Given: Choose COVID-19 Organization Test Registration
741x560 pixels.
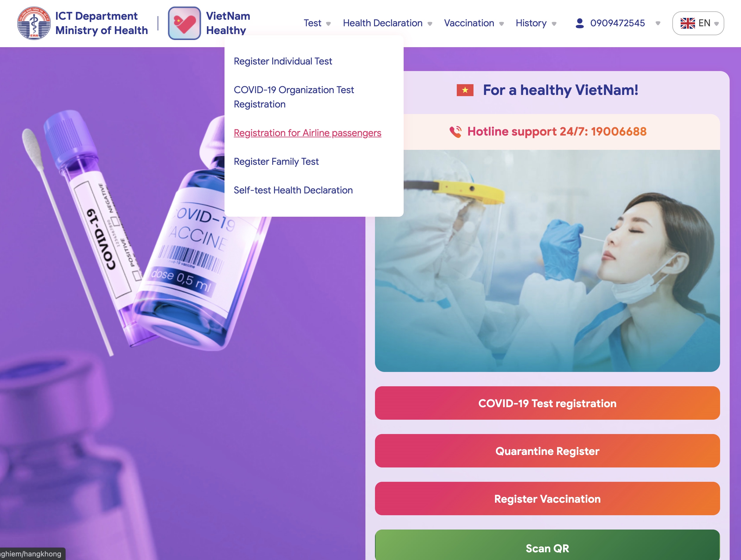Looking at the screenshot, I should [x=293, y=97].
